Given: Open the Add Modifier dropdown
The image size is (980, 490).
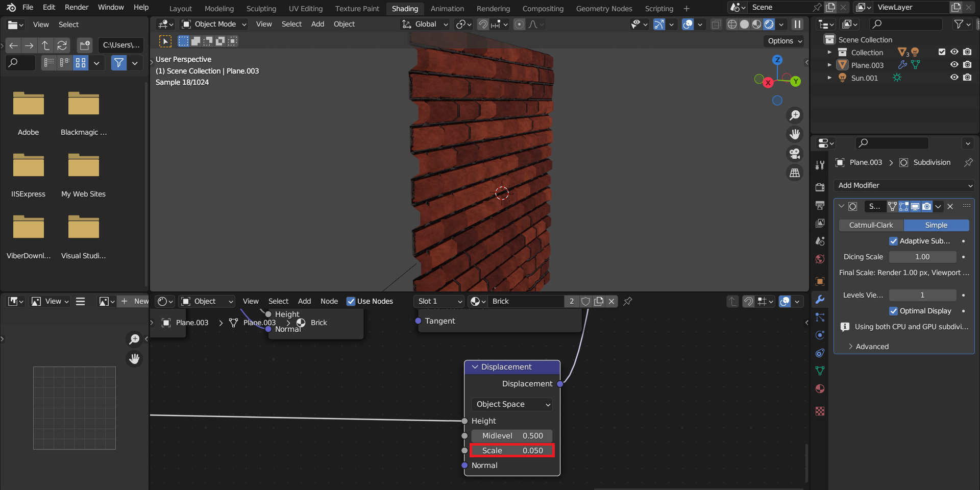Looking at the screenshot, I should (x=904, y=185).
